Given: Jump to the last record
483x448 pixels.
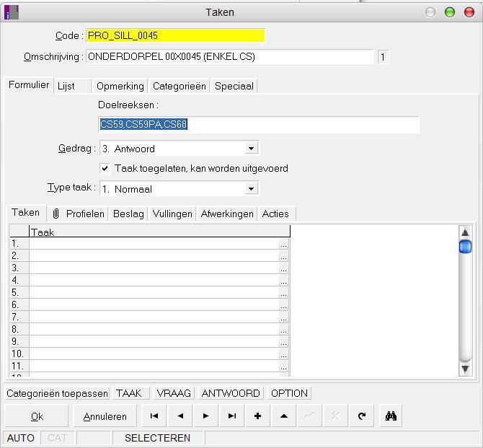Looking at the screenshot, I should (232, 416).
